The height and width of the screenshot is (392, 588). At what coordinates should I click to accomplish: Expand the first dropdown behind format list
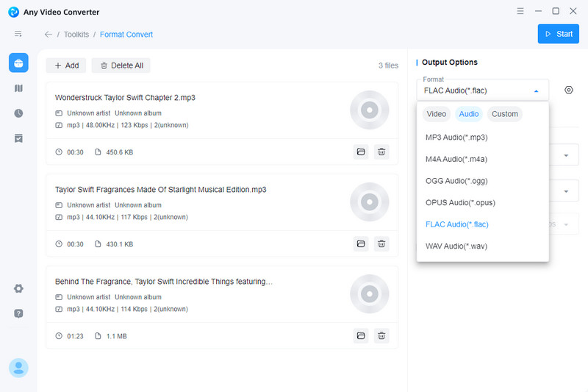click(566, 155)
